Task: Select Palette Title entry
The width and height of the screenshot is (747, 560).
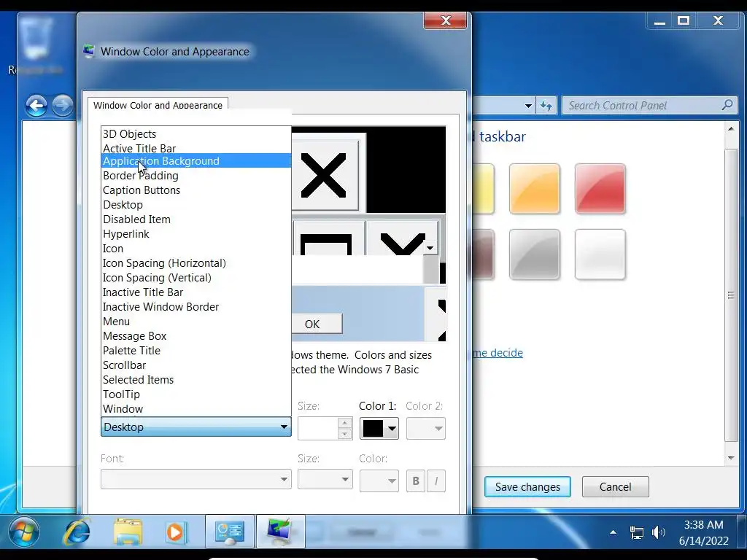Action: point(196,351)
